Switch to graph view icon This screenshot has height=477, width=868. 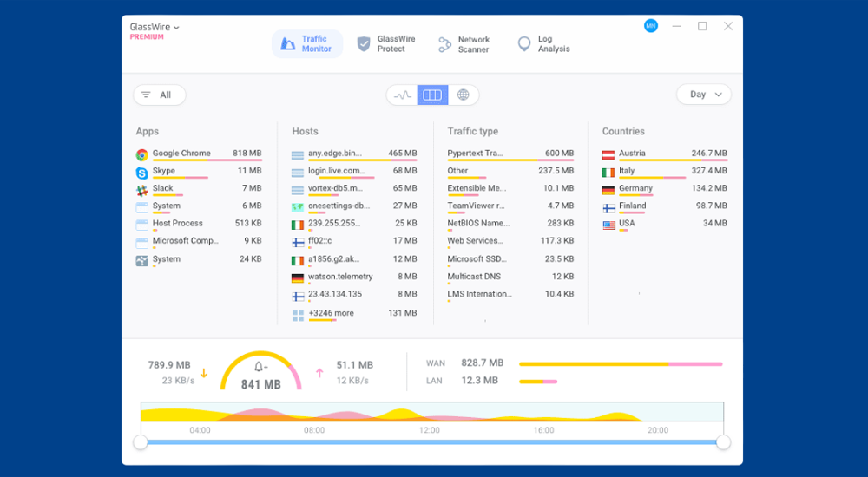[403, 95]
